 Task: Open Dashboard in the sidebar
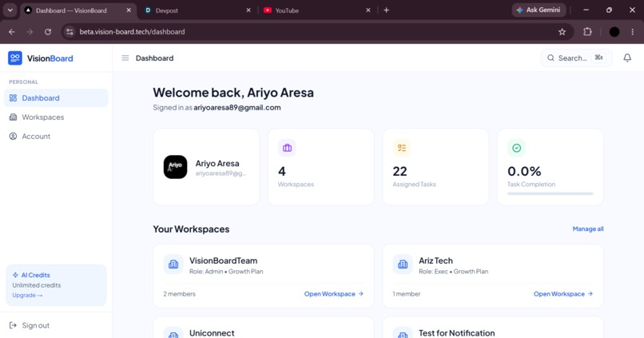(x=56, y=97)
